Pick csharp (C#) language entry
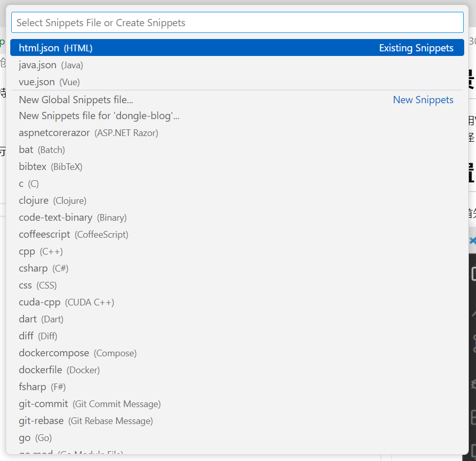 tap(45, 268)
